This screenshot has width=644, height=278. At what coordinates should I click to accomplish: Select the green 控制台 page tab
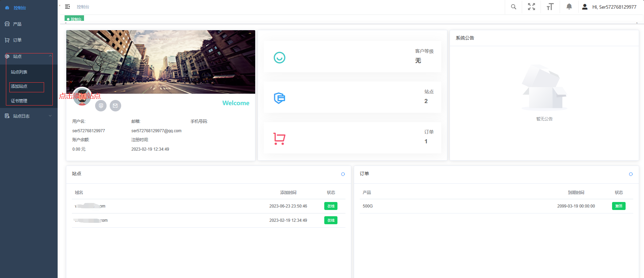tap(74, 19)
